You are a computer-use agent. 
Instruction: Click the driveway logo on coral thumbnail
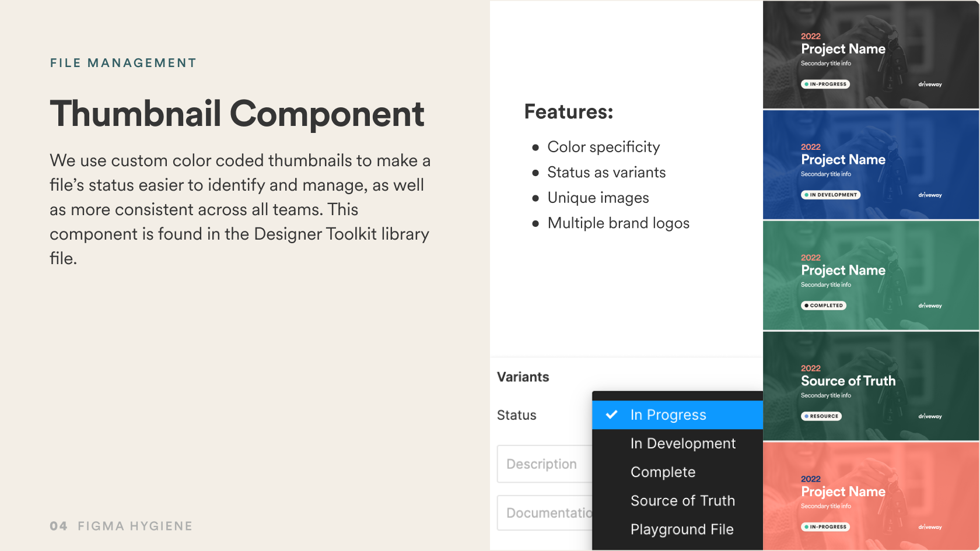[930, 527]
